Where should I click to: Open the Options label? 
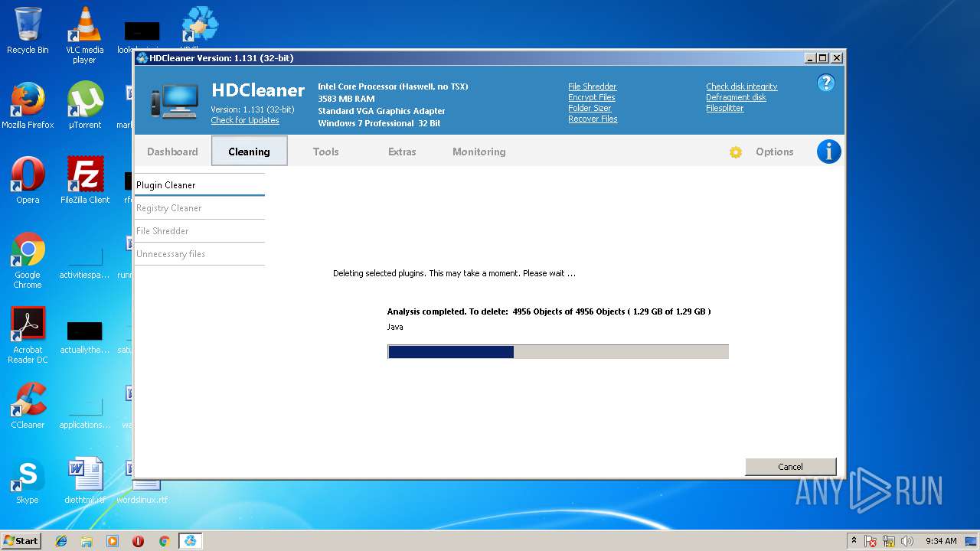point(775,152)
